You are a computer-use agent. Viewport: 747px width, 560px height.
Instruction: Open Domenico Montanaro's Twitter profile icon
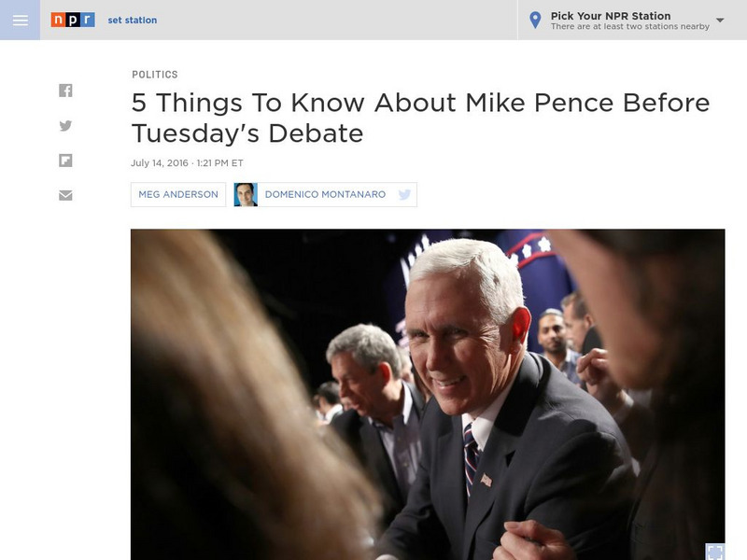(x=404, y=194)
